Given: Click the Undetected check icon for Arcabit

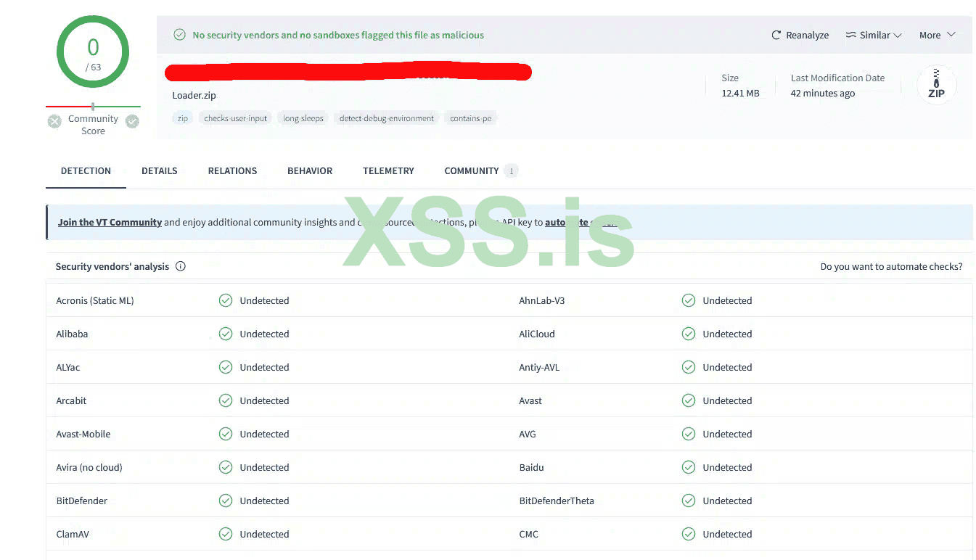Looking at the screenshot, I should click(x=226, y=400).
